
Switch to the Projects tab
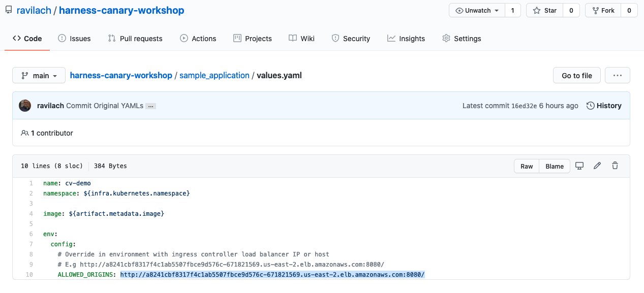tap(253, 39)
